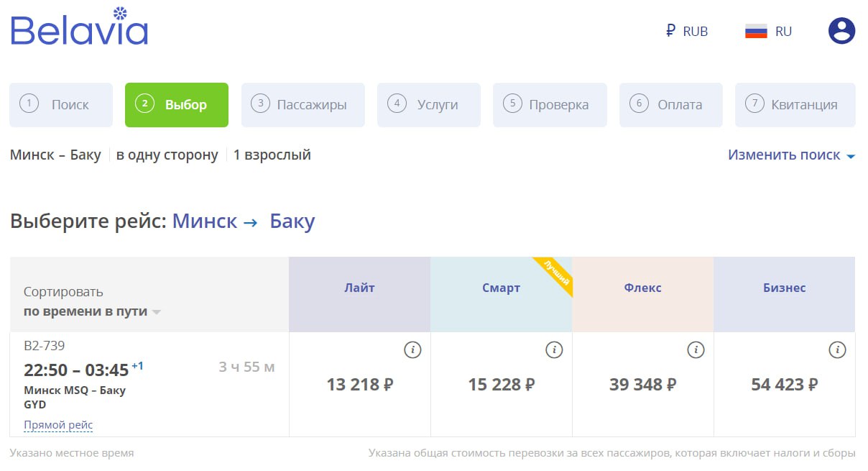Show info for the Смарт fare
868x471 pixels.
(554, 350)
